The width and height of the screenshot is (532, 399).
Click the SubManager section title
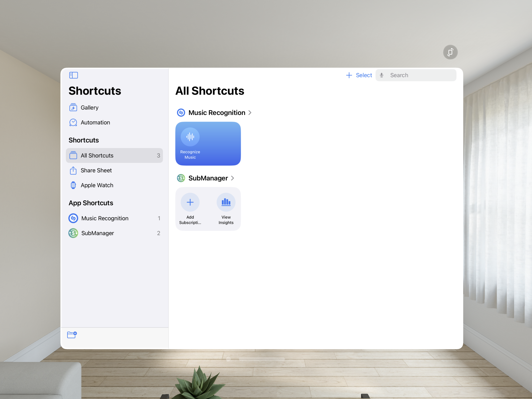pyautogui.click(x=208, y=178)
